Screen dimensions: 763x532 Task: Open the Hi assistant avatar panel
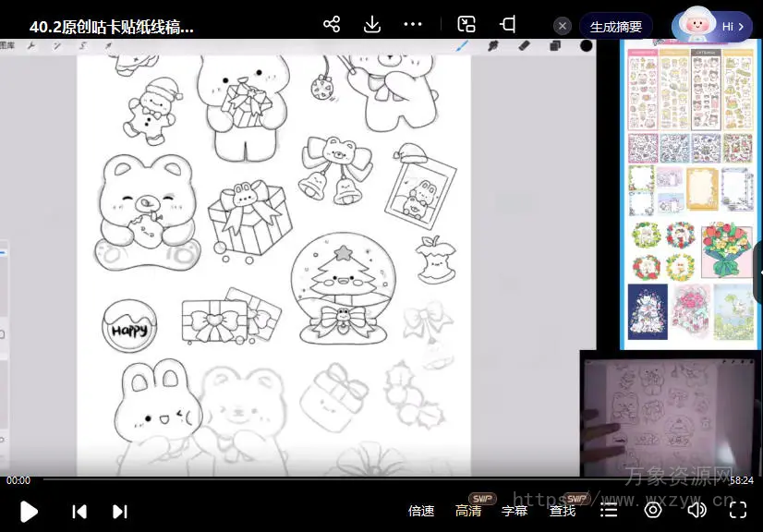tap(712, 26)
